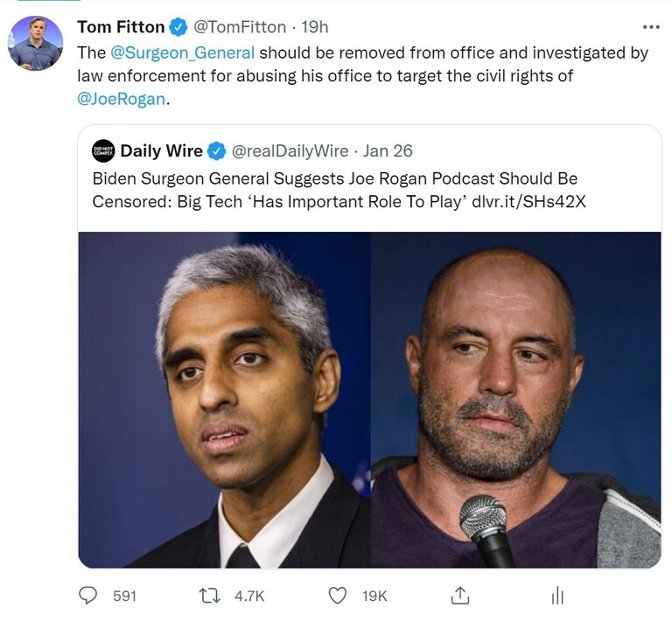
Task: Click Daily Wire's blue verified badge
Action: pos(216,151)
